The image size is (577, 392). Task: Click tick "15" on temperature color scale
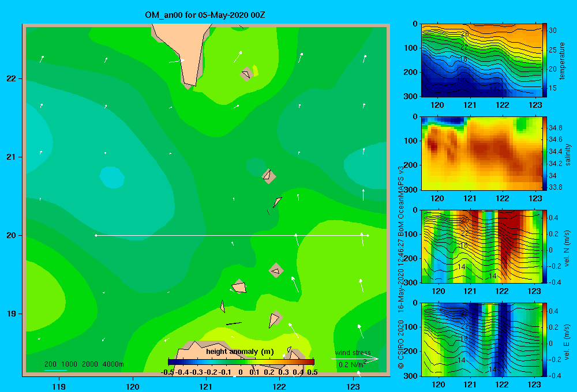coord(552,88)
